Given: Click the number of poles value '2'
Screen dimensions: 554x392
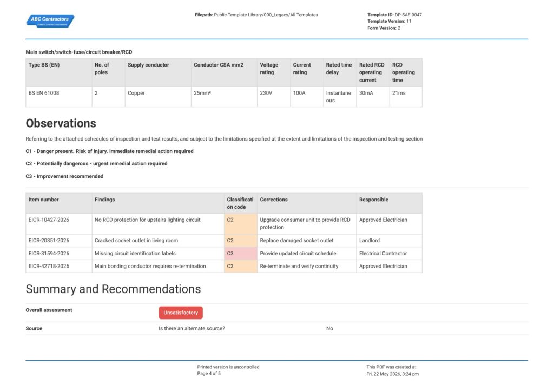Looking at the screenshot, I should click(96, 93).
